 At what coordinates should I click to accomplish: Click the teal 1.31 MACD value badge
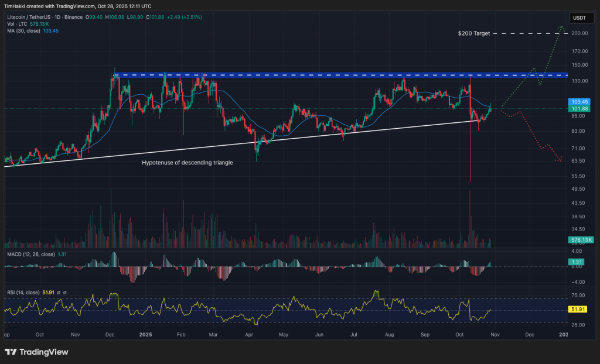pos(578,262)
